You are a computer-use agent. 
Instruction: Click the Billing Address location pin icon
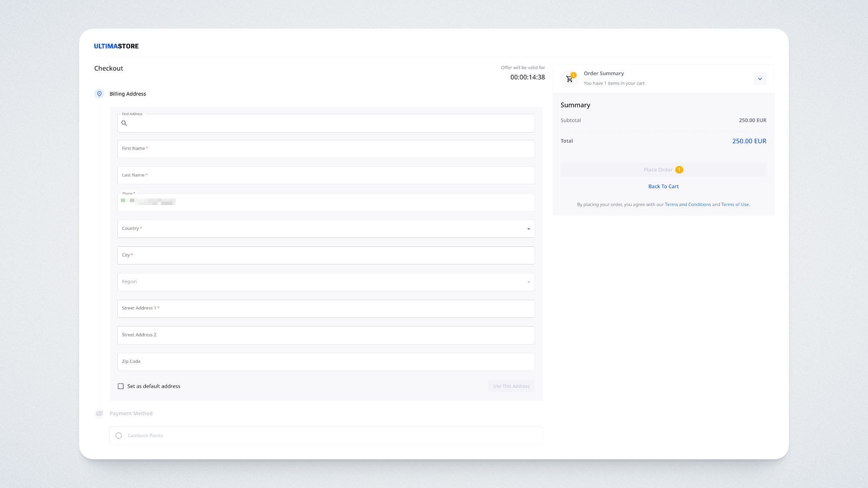pyautogui.click(x=99, y=94)
